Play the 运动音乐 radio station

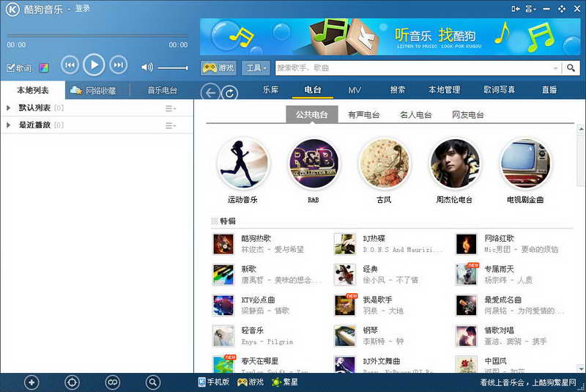[243, 163]
